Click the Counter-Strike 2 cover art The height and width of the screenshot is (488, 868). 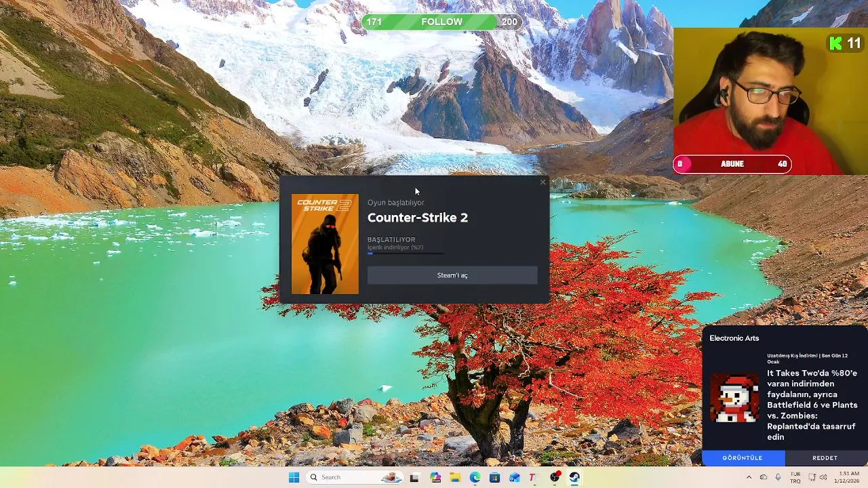[325, 244]
